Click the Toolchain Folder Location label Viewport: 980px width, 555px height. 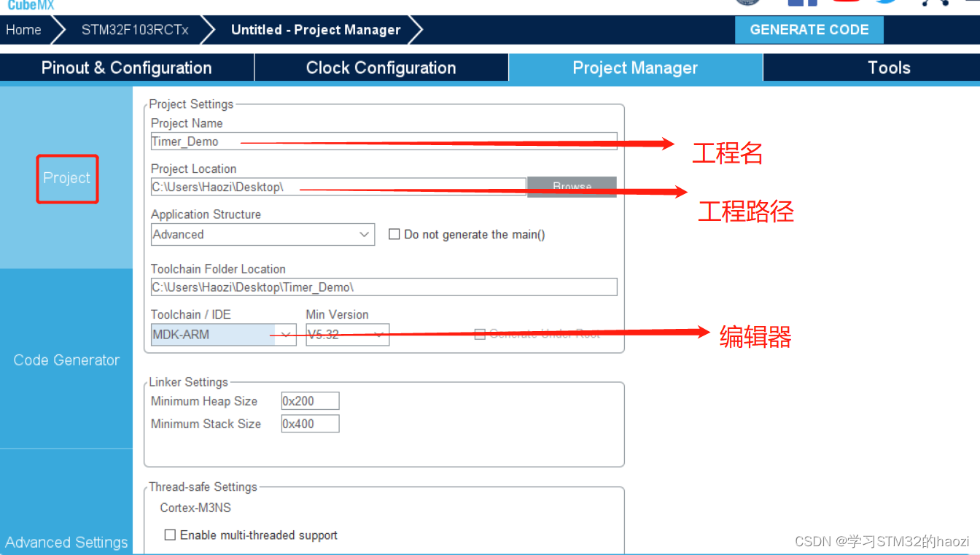click(218, 269)
